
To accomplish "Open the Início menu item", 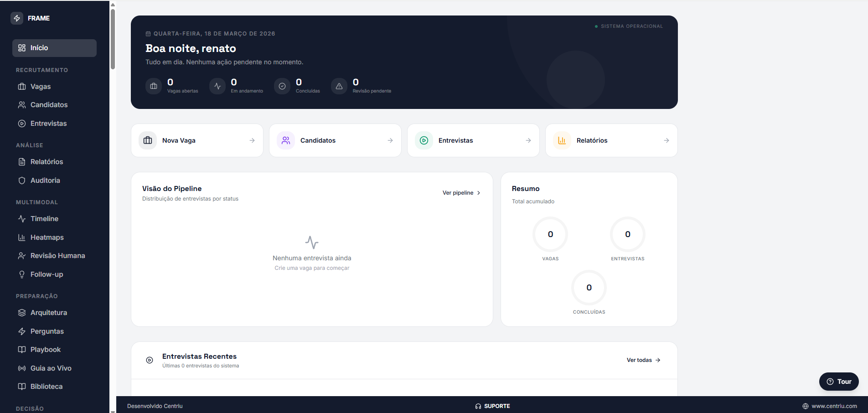I will [54, 48].
